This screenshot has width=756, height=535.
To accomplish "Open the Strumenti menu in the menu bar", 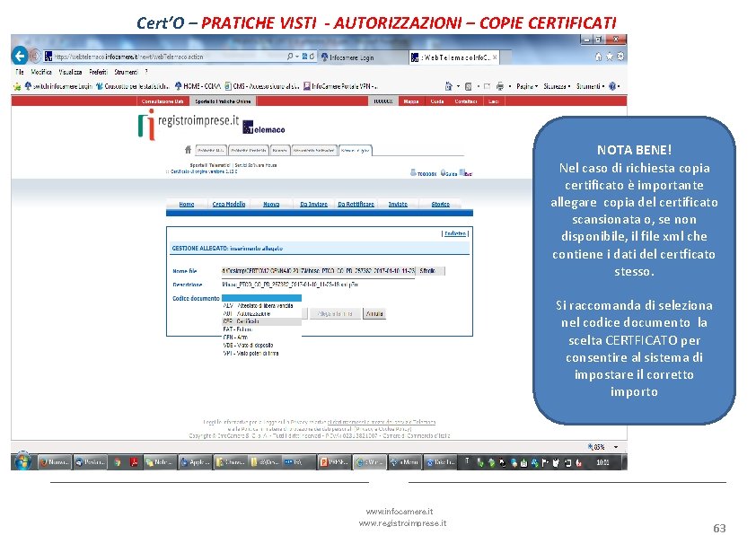I will 127,72.
